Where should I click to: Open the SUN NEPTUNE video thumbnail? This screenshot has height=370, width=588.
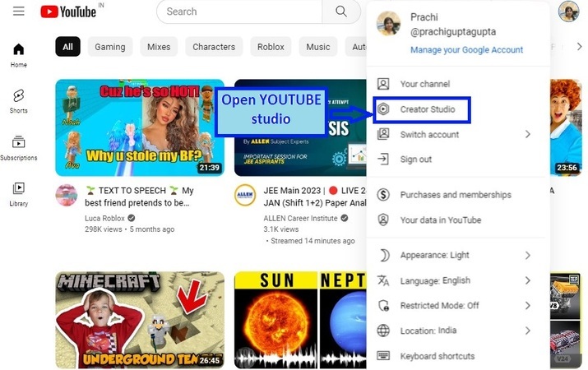300,320
